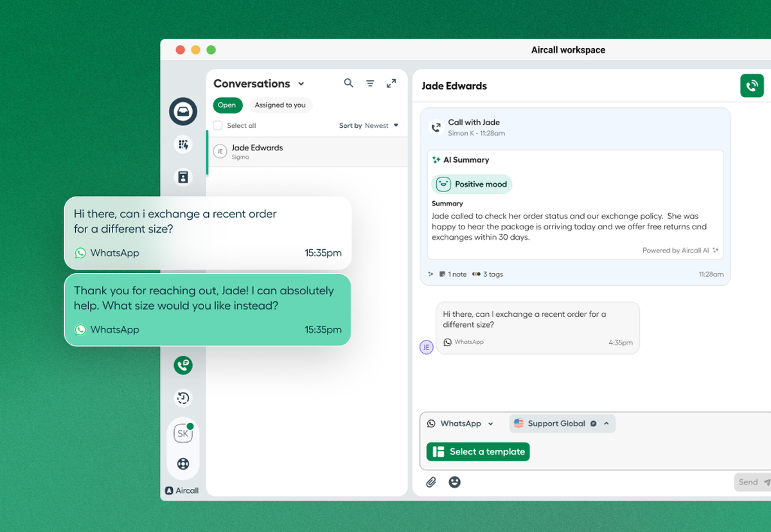771x532 pixels.
Task: Click the sparkle icon left of 1 note
Action: (x=431, y=274)
